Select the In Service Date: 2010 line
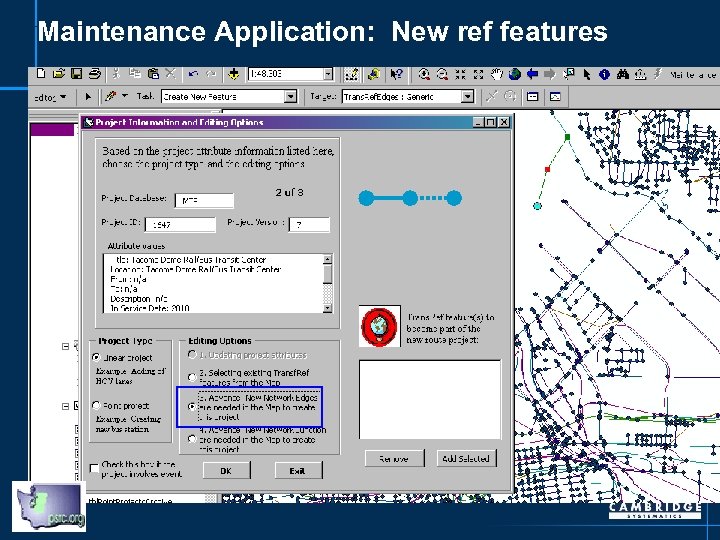The height and width of the screenshot is (540, 720). pyautogui.click(x=150, y=308)
